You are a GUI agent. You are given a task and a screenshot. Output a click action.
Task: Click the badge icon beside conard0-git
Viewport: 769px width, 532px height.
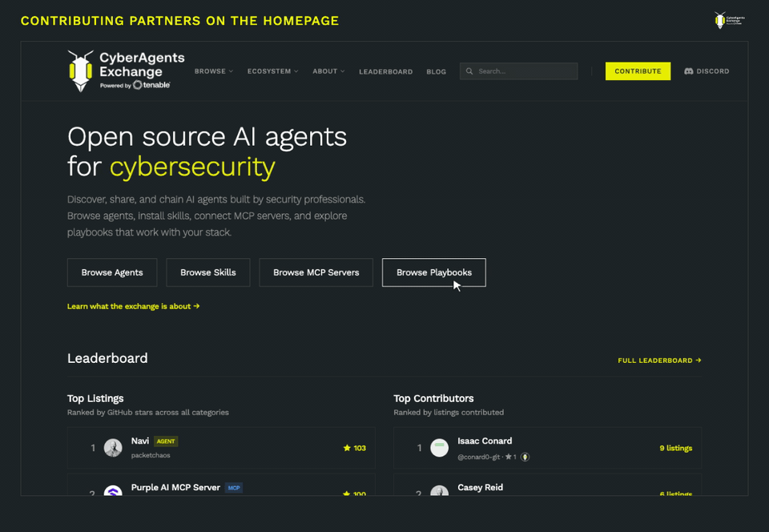click(525, 457)
